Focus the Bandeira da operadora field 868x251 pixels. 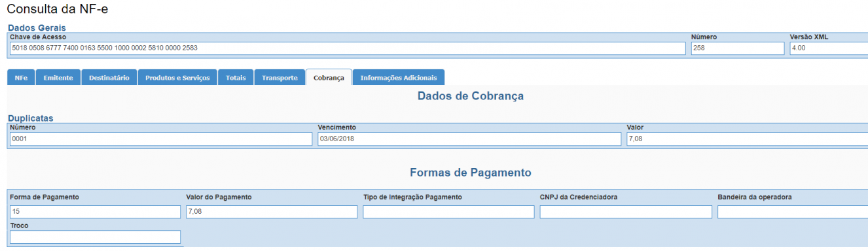coord(793,212)
